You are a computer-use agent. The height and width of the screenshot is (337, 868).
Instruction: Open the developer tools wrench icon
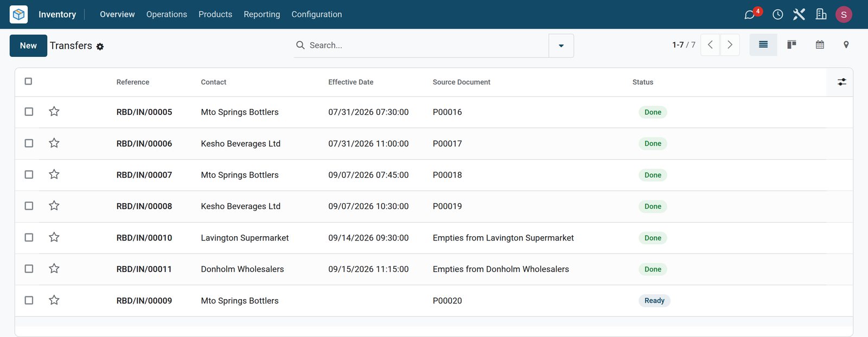799,15
